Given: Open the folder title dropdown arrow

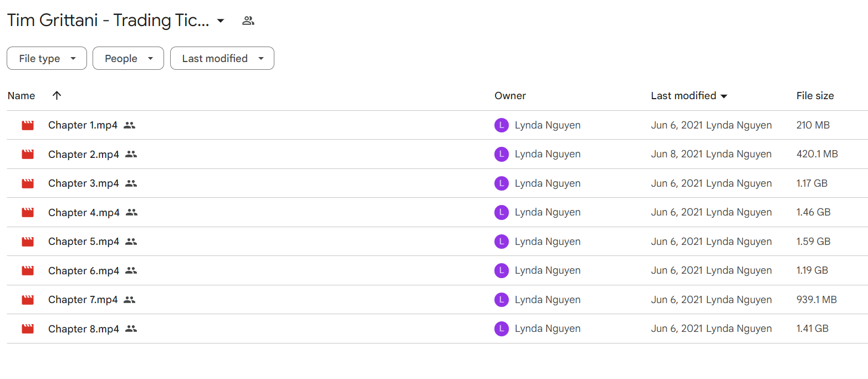Looking at the screenshot, I should point(221,21).
